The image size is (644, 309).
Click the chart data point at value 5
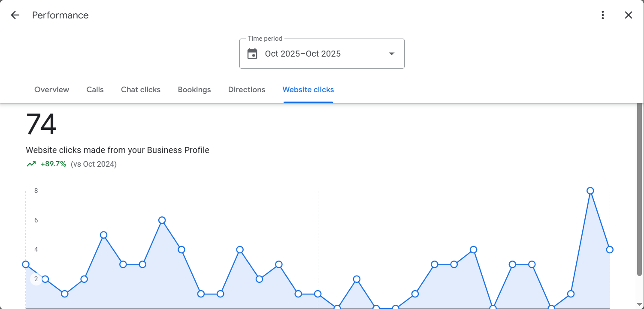[x=103, y=235]
